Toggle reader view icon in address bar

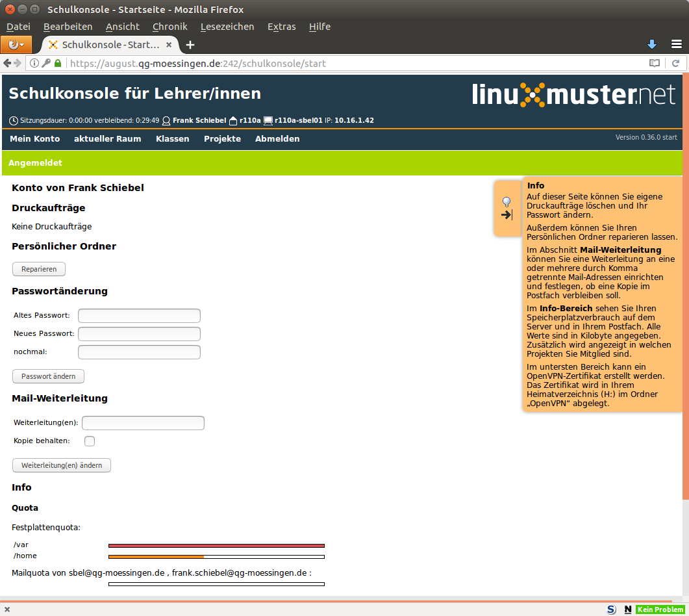click(655, 64)
